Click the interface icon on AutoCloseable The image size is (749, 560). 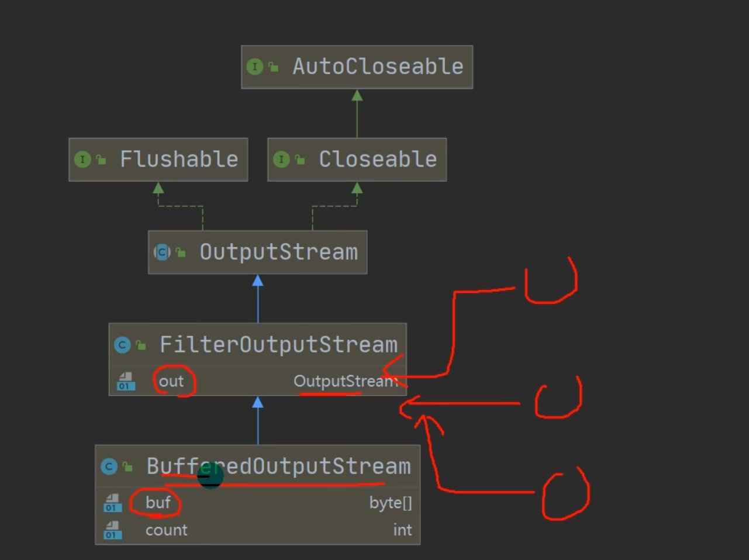(255, 67)
